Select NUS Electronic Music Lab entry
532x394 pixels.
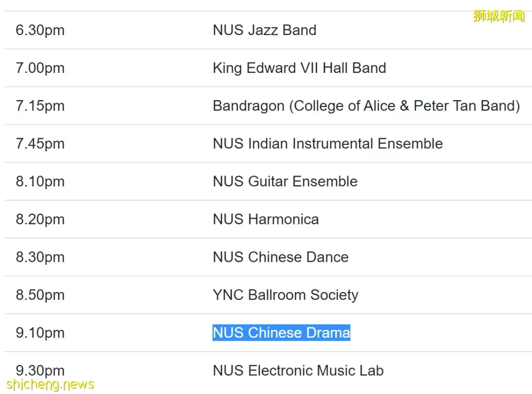point(298,370)
